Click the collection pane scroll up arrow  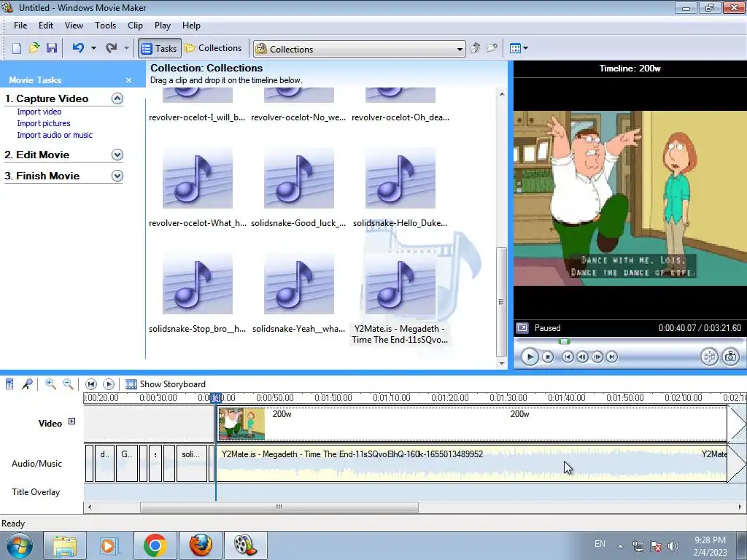(x=502, y=94)
